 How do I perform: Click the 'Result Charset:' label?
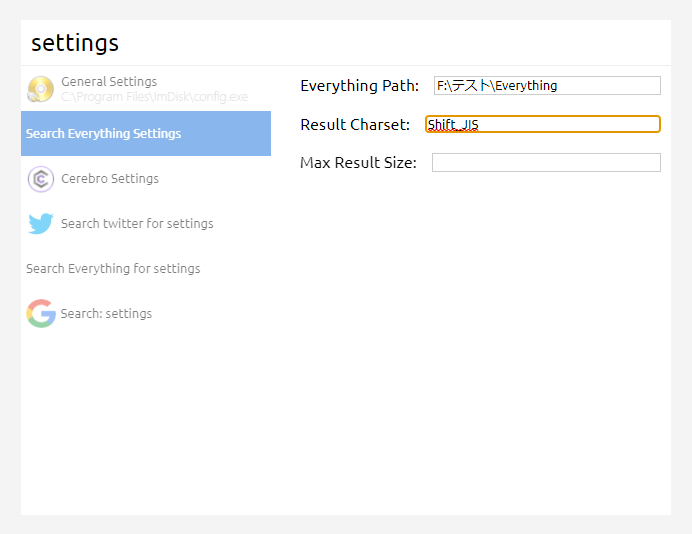pos(355,124)
